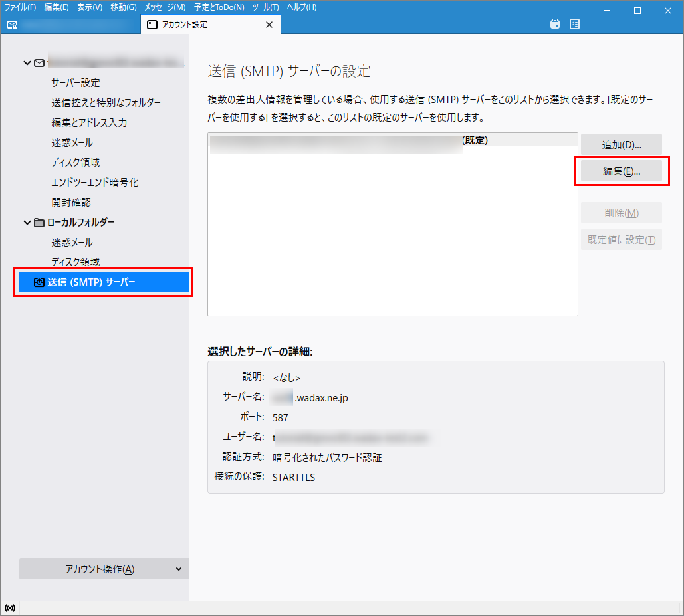
Task: Open the 編集 menu in menu bar
Action: tap(57, 7)
